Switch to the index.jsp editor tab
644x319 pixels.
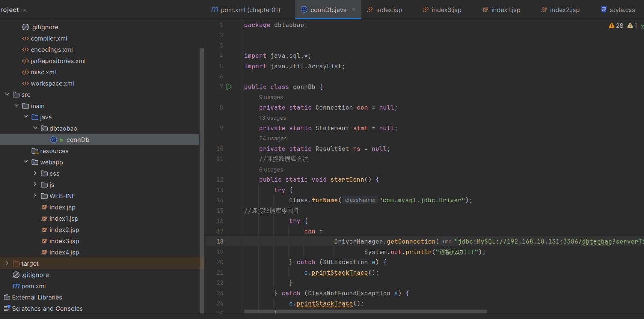pyautogui.click(x=385, y=10)
